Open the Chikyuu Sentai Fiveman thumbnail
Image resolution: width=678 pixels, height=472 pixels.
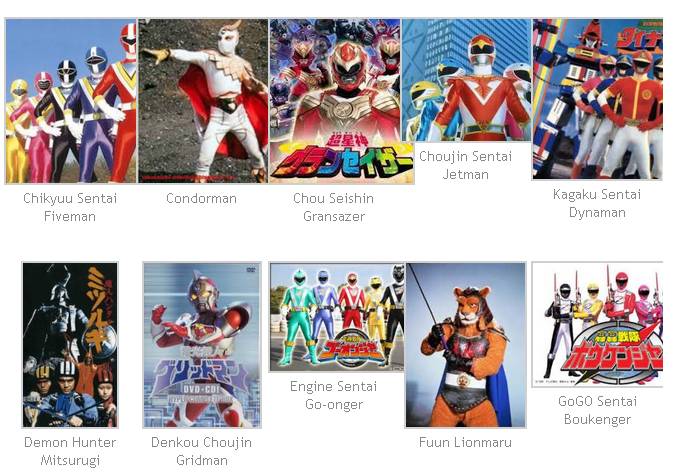[x=70, y=101]
